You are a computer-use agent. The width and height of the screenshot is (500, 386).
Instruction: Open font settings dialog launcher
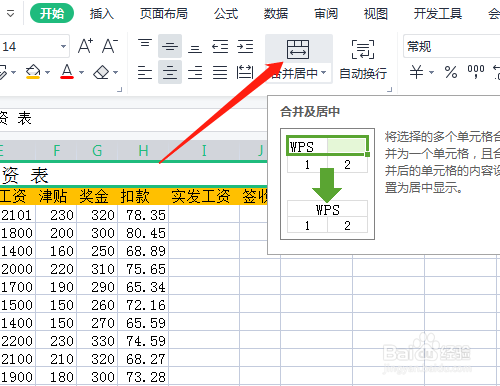(x=120, y=89)
